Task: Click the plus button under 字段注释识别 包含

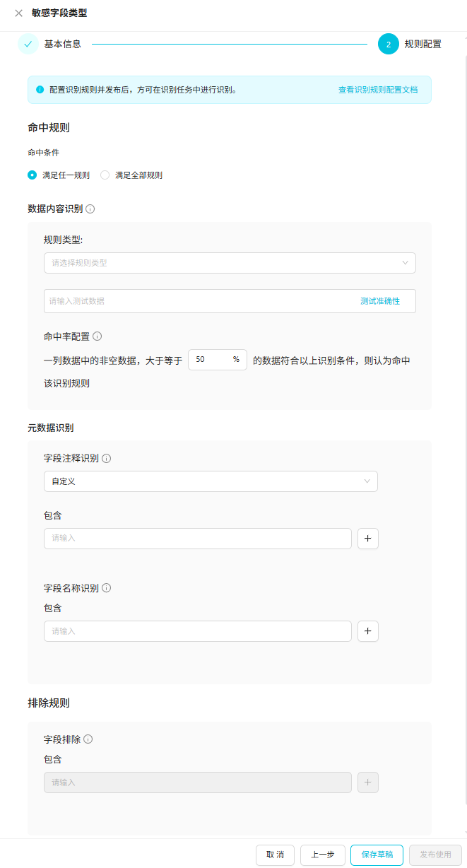Action: tap(367, 539)
